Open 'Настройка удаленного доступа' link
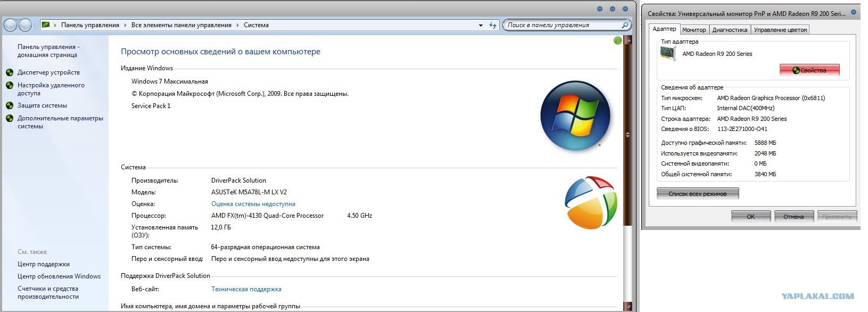 tap(51, 89)
